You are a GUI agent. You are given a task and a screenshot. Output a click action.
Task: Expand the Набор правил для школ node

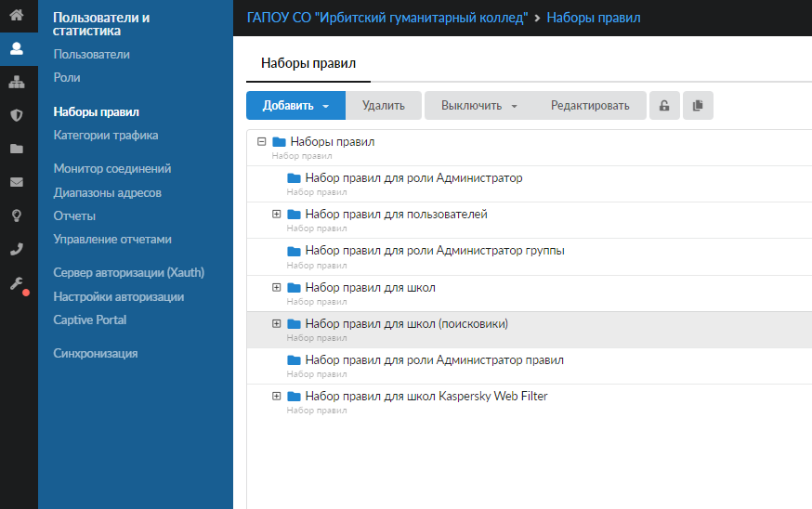click(x=277, y=287)
